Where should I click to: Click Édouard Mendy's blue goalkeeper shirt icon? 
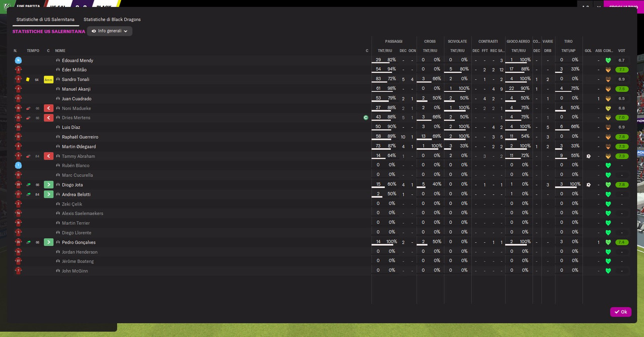tap(18, 60)
